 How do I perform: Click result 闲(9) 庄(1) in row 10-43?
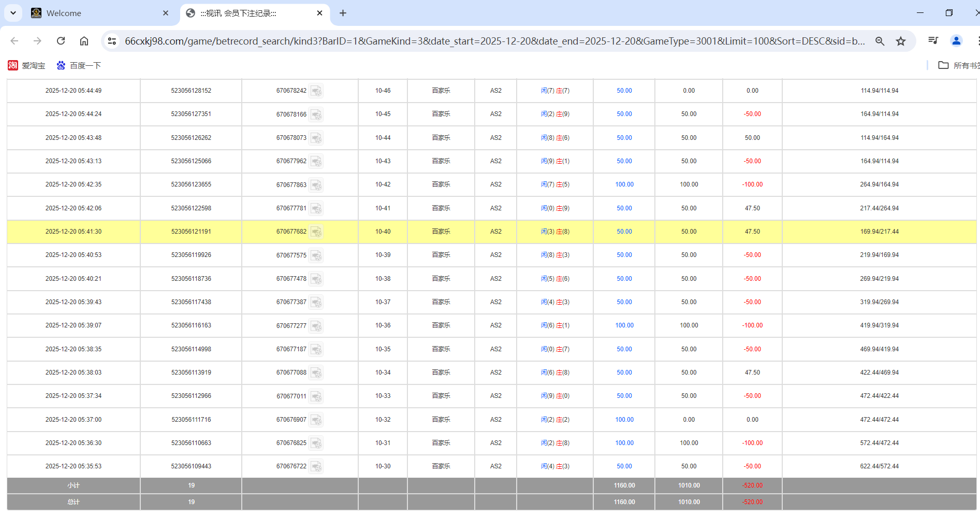555,161
